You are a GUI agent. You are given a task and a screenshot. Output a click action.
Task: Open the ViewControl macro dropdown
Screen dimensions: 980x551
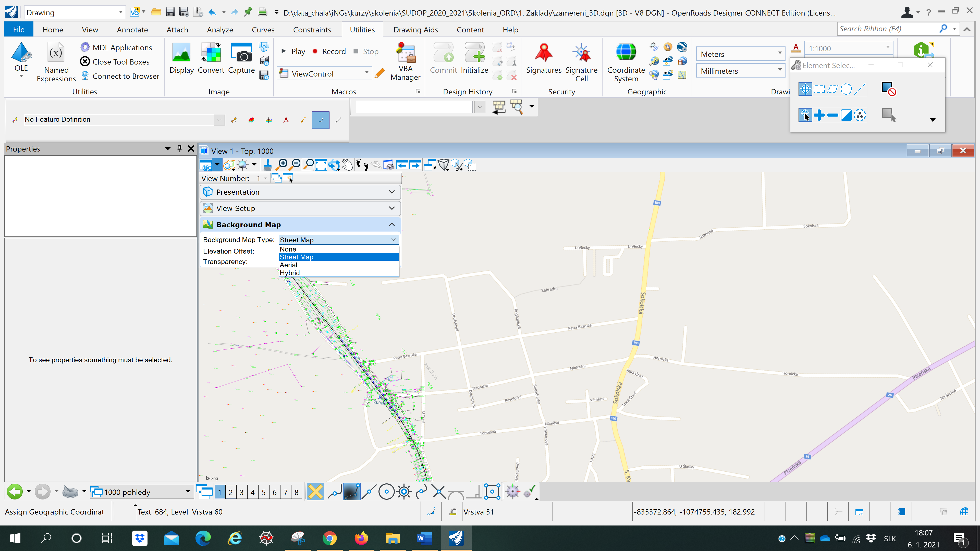coord(324,73)
